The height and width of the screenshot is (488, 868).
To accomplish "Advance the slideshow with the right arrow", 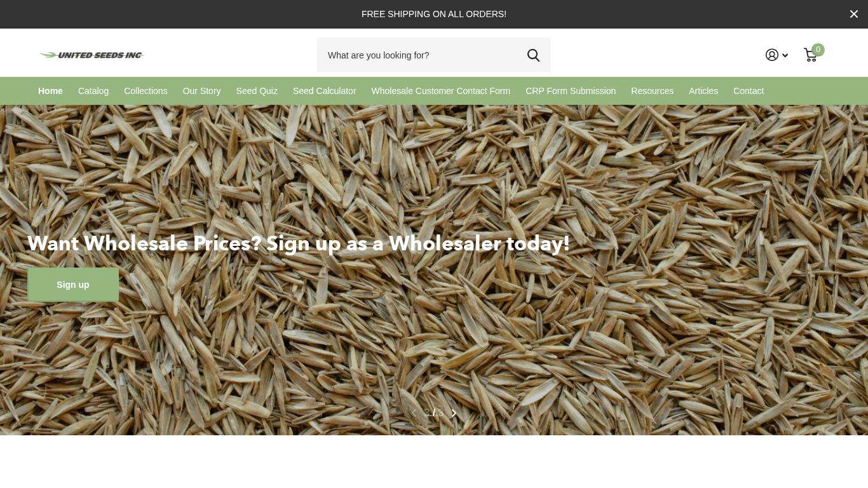I will click(x=454, y=413).
